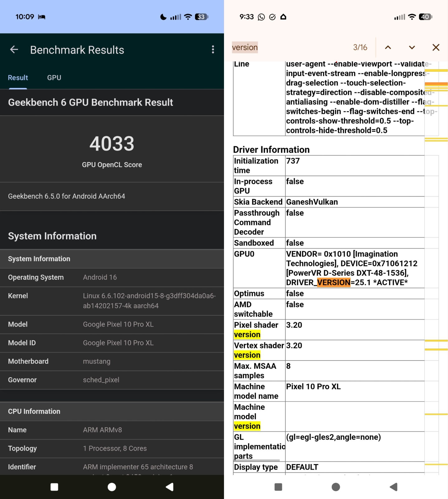Tap the right phone's square recents button
Image resolution: width=448 pixels, height=499 pixels.
278,487
